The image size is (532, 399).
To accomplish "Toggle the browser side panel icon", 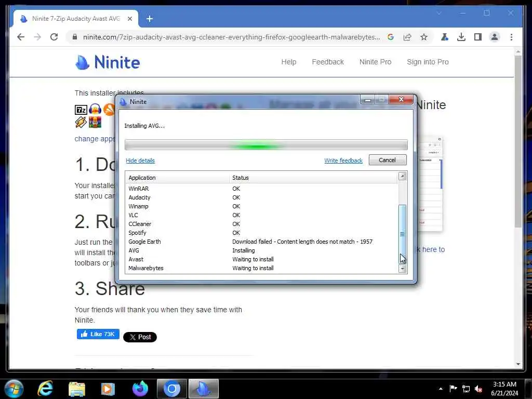I will pyautogui.click(x=478, y=37).
